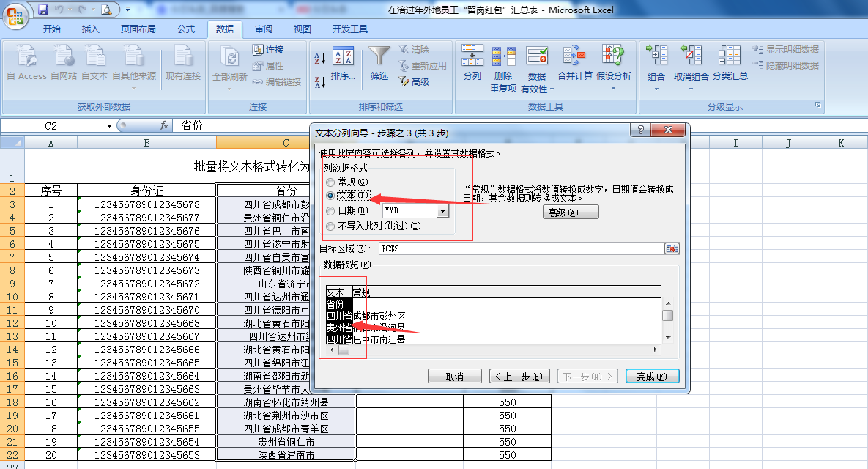
Task: Click the data preview horizontal scrollbar thumb
Action: (344, 350)
